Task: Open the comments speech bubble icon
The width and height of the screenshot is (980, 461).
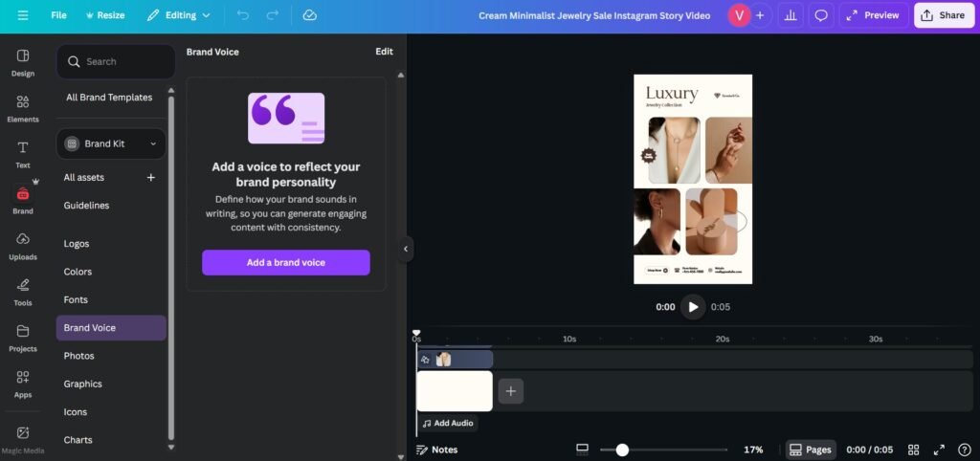Action: point(820,15)
